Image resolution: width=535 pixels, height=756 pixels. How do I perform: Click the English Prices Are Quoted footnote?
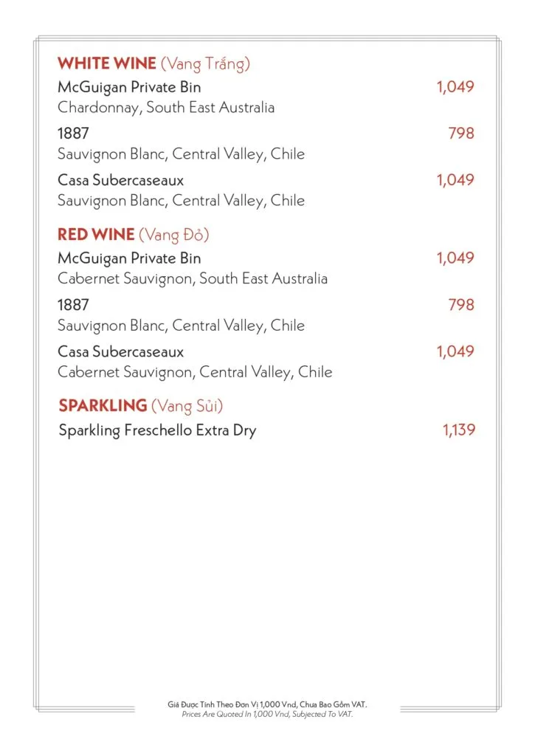pos(267,714)
